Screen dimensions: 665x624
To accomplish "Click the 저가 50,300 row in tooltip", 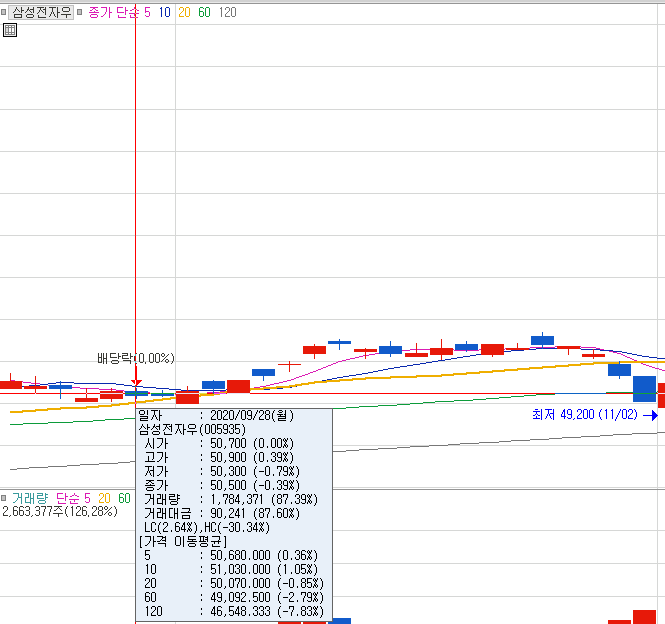I will (222, 471).
